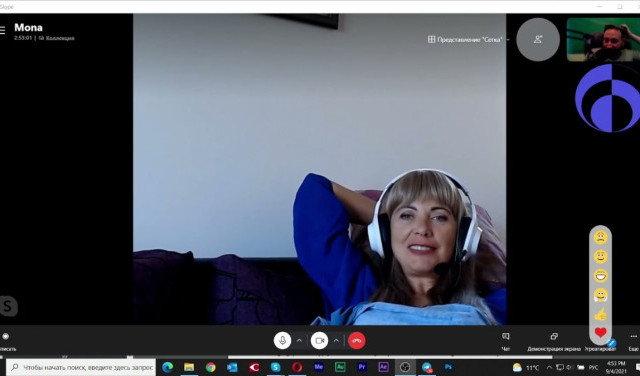Send the laughing face reaction
This screenshot has width=640, height=376.
(600, 276)
